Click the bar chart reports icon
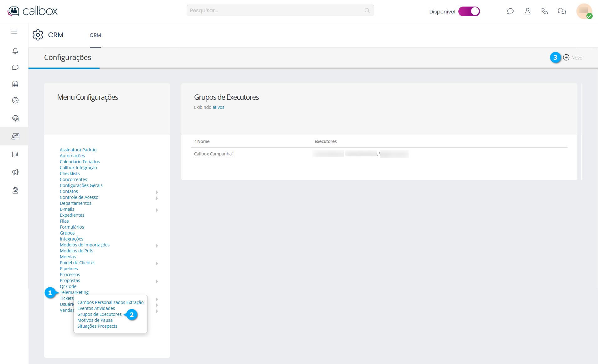598x364 pixels. tap(15, 154)
